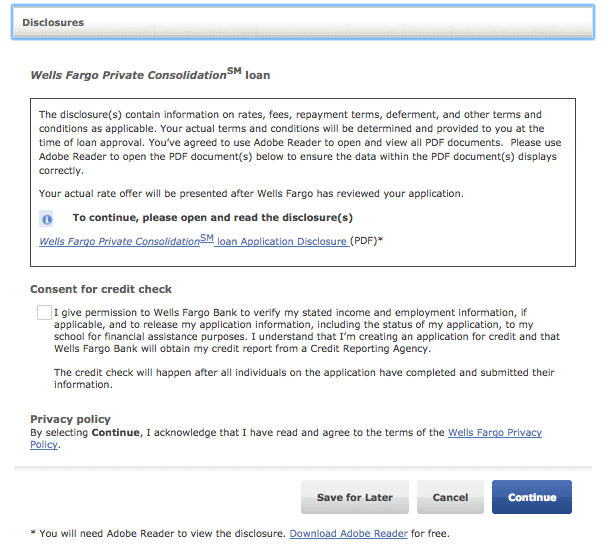Click the Download Adobe Reader link

pyautogui.click(x=348, y=534)
